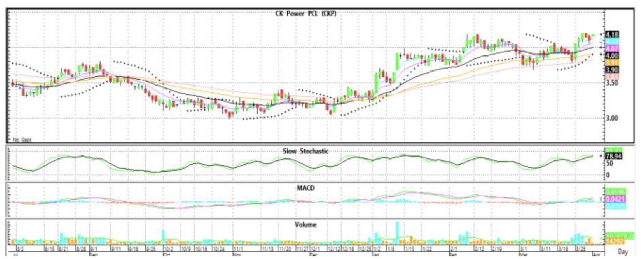Click the Dec month label on time axis
The height and width of the screenshot is (259, 644).
pos(313,255)
